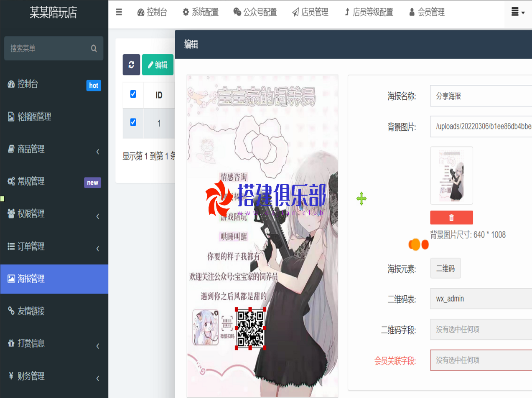Viewport: 532px width, 398px height.
Task: Expand the top-right list dropdown
Action: pos(518,12)
